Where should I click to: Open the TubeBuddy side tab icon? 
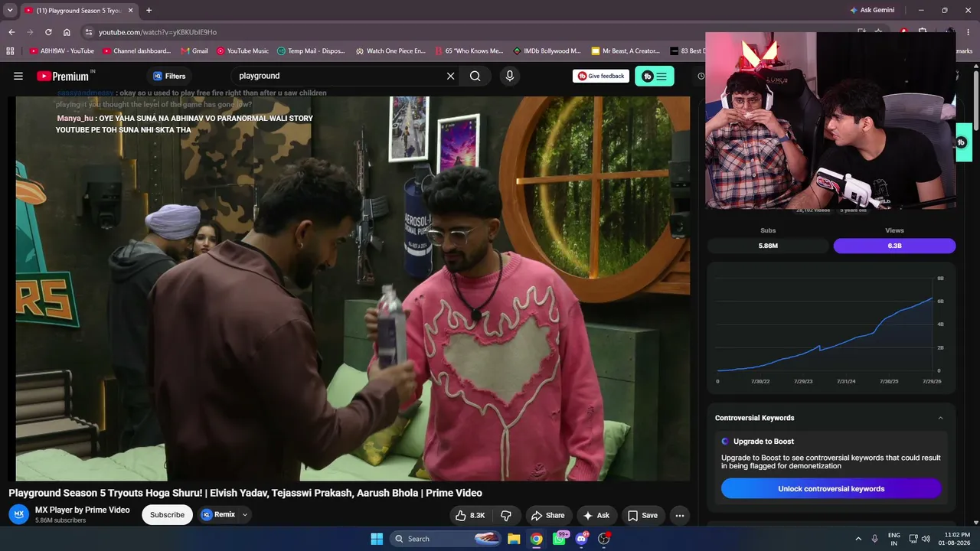click(x=962, y=142)
